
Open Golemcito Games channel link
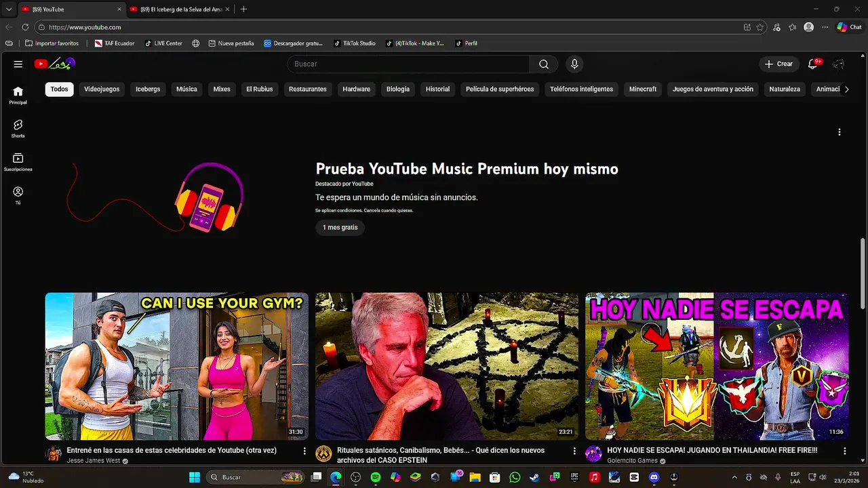tap(632, 461)
